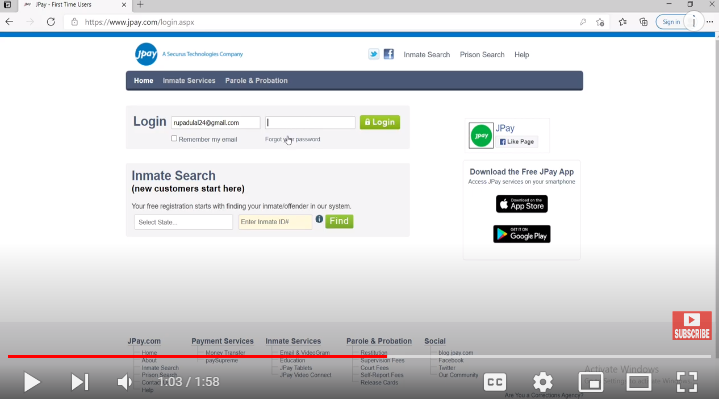Screen dimensions: 719x399
Task: Click inmate ID info icon
Action: [x=319, y=219]
